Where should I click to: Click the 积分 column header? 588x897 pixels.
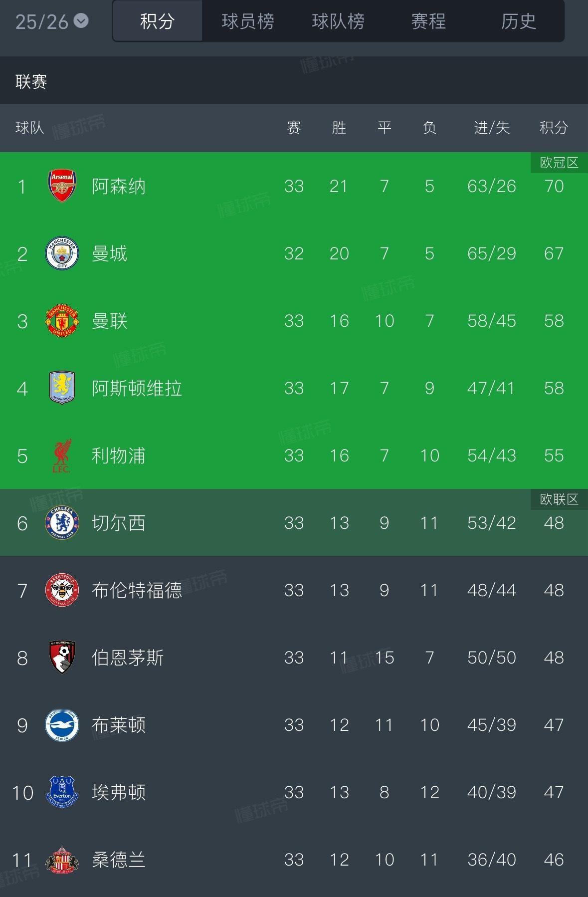(554, 128)
